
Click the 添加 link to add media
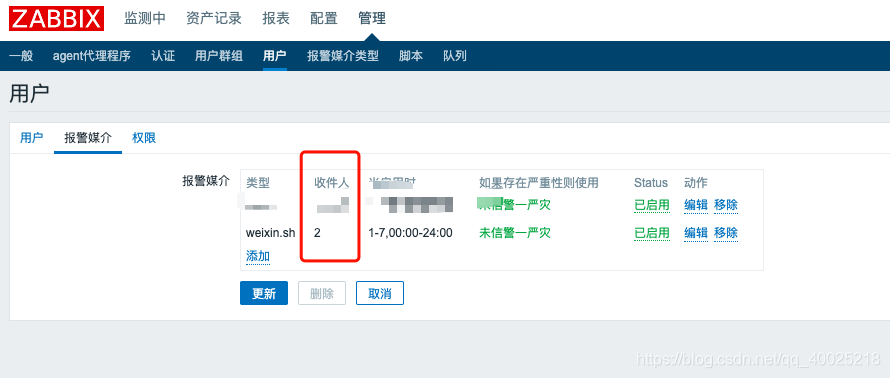(258, 256)
